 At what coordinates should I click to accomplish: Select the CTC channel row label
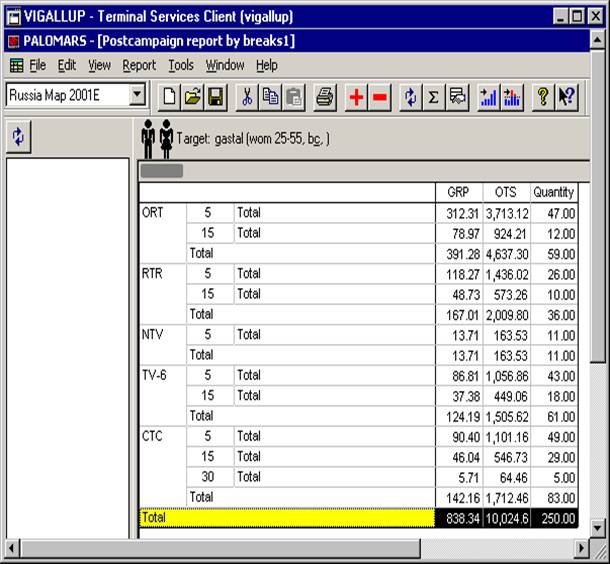152,436
